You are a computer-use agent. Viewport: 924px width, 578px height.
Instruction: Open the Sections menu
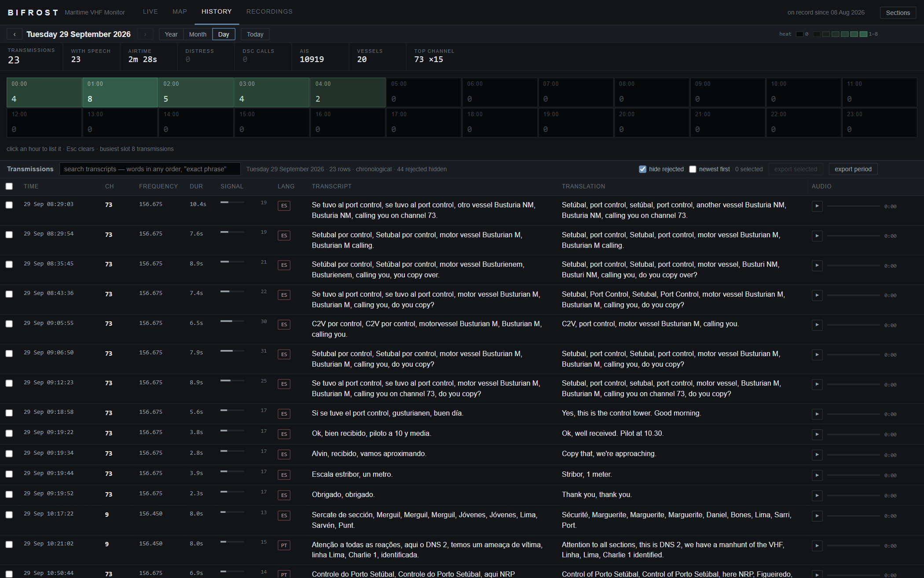pyautogui.click(x=898, y=13)
